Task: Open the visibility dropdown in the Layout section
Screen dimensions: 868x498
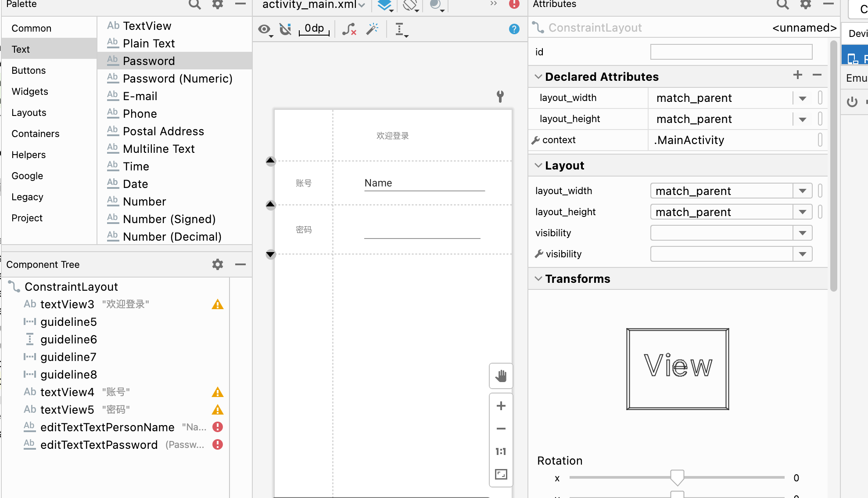Action: click(802, 233)
